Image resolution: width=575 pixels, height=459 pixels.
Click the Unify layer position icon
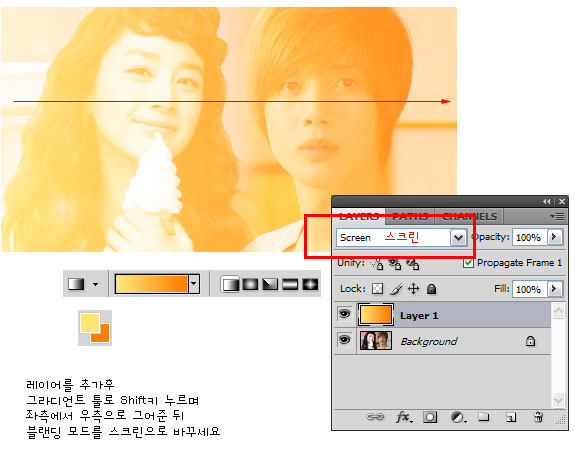377,264
